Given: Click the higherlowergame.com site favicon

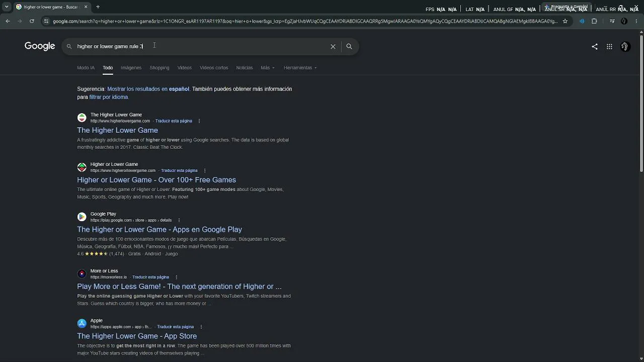Looking at the screenshot, I should click(x=82, y=118).
